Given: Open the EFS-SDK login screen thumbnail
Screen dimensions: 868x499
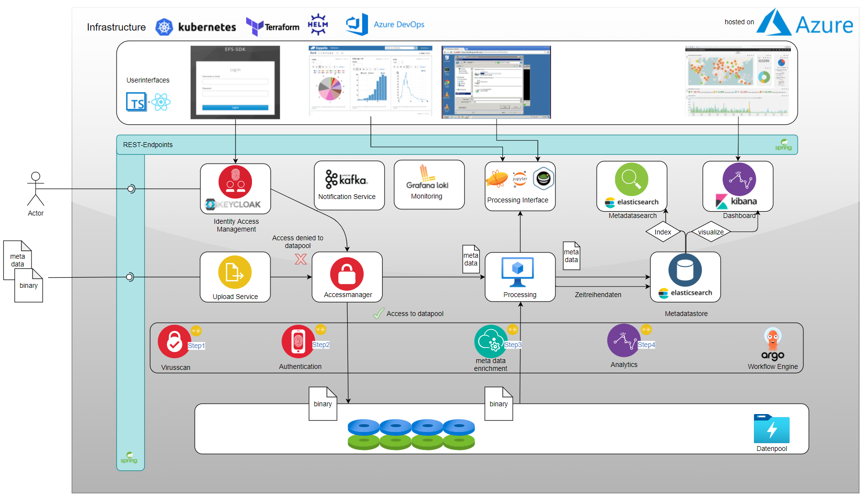Looking at the screenshot, I should pyautogui.click(x=235, y=83).
